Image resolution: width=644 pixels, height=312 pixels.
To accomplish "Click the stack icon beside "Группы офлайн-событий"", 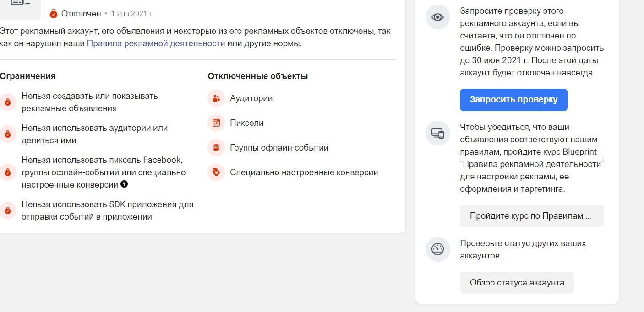I will 216,148.
